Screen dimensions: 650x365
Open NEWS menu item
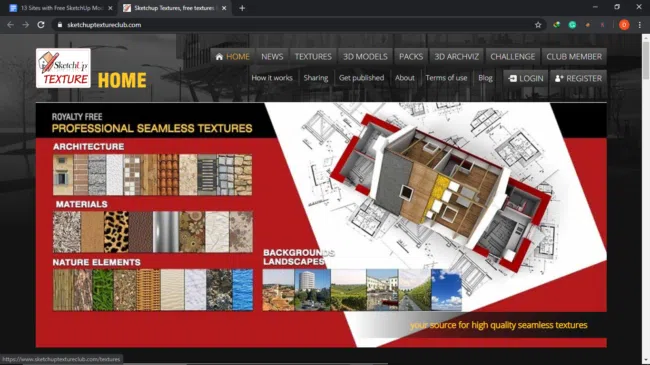272,56
